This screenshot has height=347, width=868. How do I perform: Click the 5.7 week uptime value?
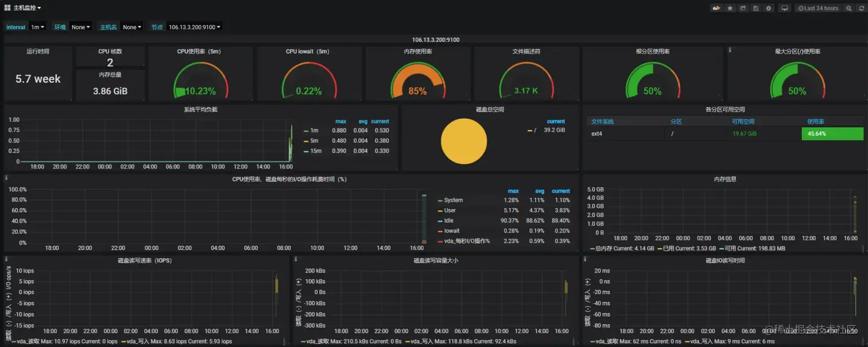click(x=38, y=79)
